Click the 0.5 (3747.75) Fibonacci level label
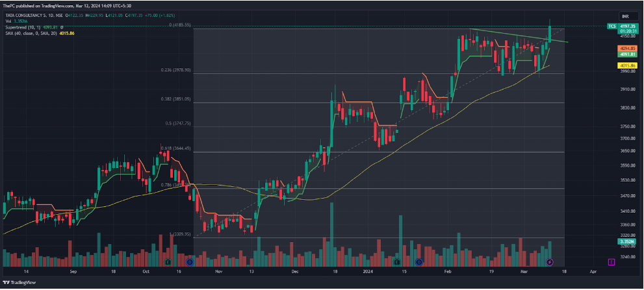The width and height of the screenshot is (644, 290). tap(177, 123)
